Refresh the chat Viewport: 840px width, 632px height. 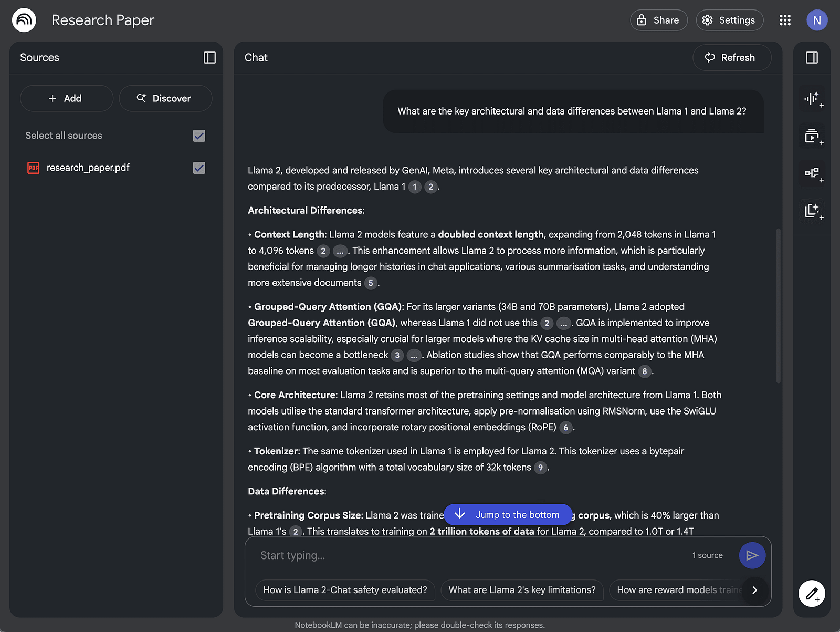(732, 57)
